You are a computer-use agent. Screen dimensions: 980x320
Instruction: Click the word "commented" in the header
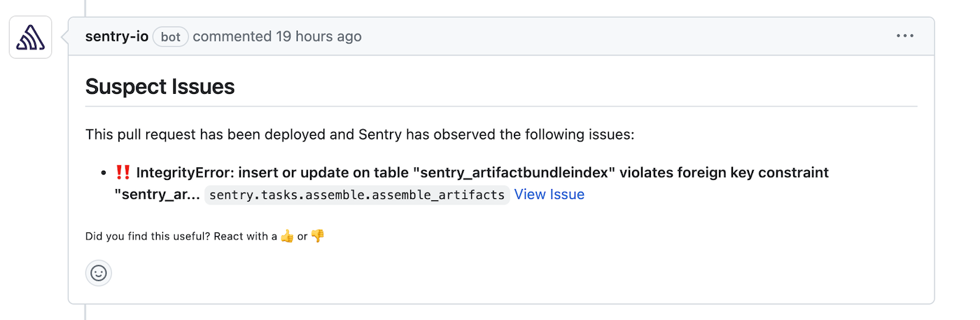click(x=232, y=36)
